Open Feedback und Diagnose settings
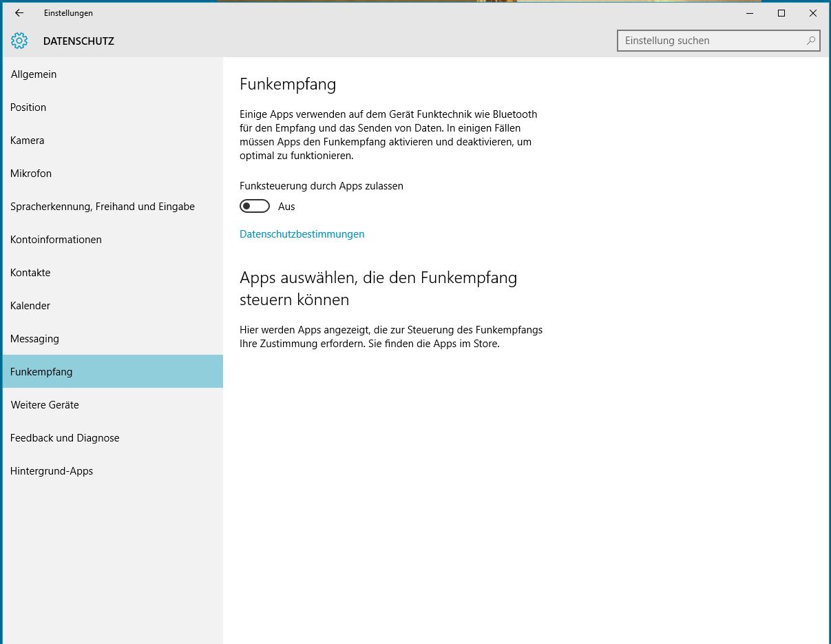The width and height of the screenshot is (831, 644). coord(113,438)
